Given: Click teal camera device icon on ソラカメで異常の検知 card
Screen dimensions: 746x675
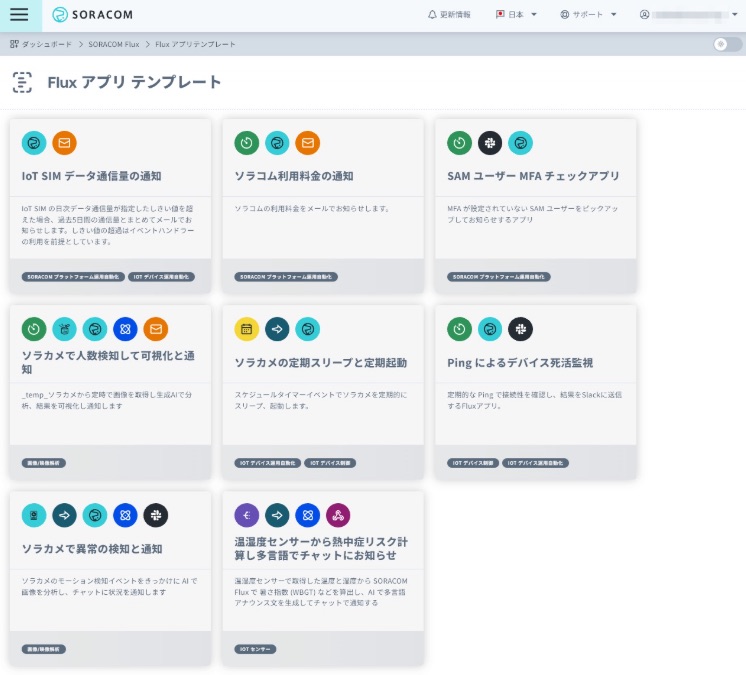Looking at the screenshot, I should tap(34, 515).
